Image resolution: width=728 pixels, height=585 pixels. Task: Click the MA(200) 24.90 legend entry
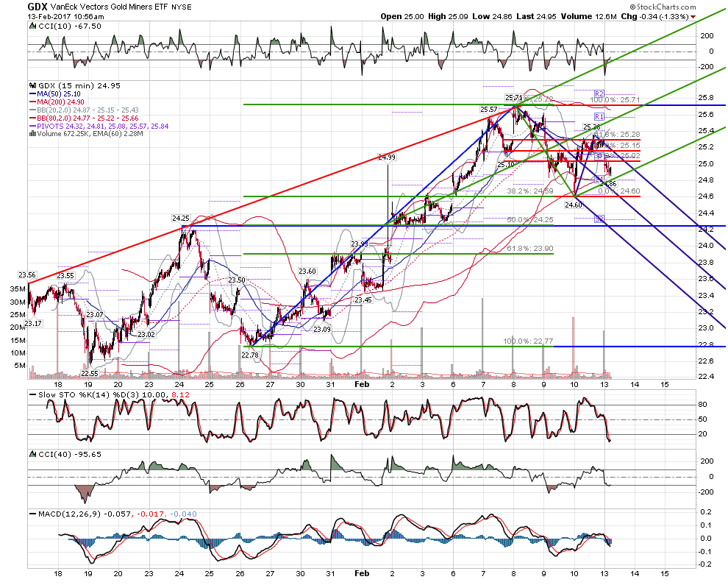pyautogui.click(x=61, y=102)
